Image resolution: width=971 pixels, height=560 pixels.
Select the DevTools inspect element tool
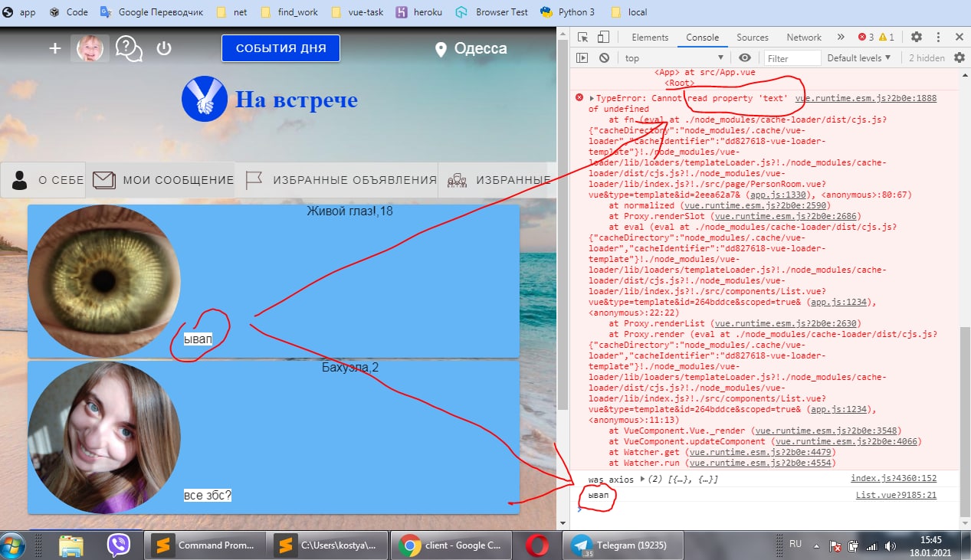tap(582, 37)
